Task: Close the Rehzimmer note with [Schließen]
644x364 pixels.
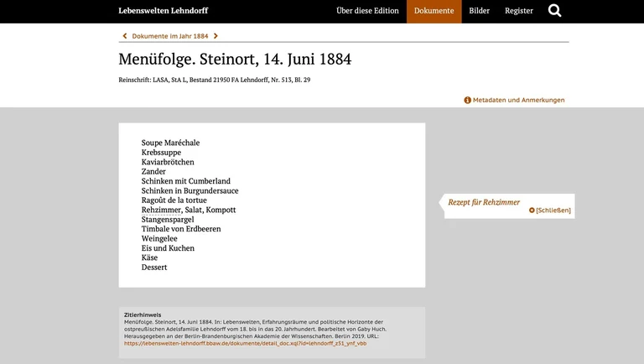Action: tap(553, 211)
